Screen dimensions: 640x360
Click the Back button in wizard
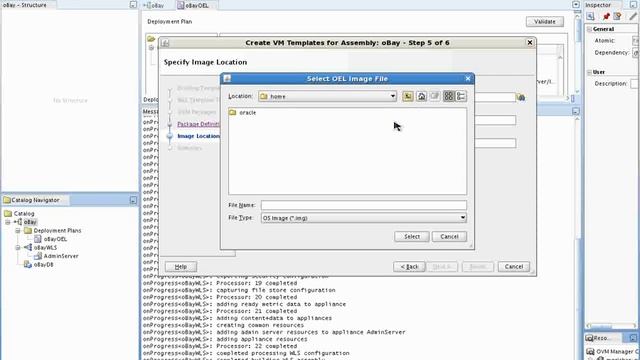coord(409,267)
